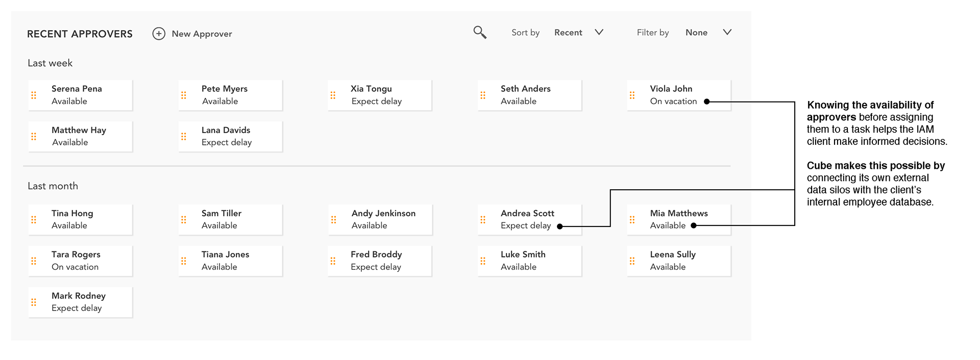Click the search magnifier icon
The height and width of the screenshot is (360, 980).
(480, 33)
